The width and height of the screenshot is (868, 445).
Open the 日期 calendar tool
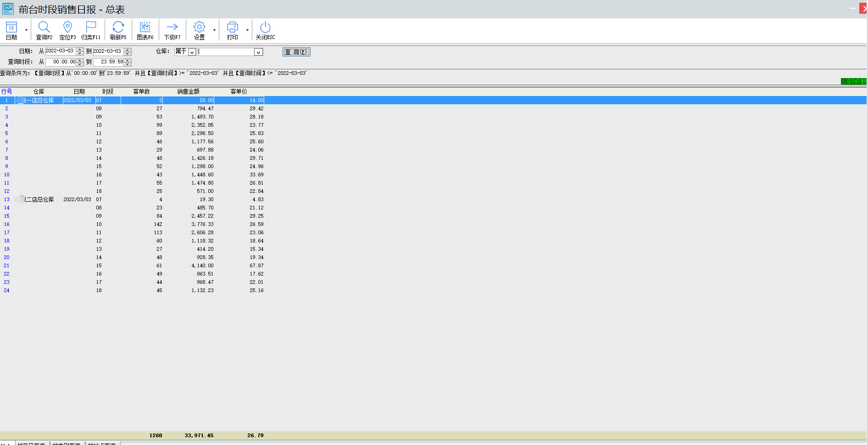11,30
